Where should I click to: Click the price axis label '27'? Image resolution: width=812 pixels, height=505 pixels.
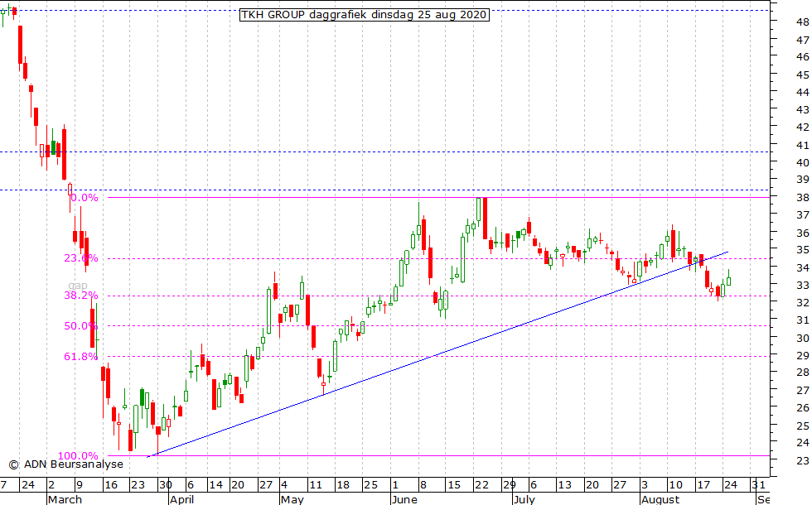pyautogui.click(x=803, y=391)
